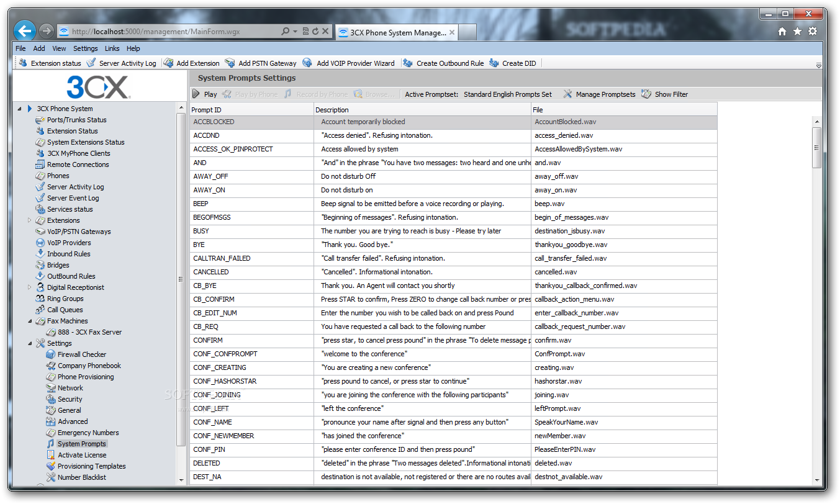
Task: Expand the Extensions tree node
Action: pyautogui.click(x=29, y=220)
